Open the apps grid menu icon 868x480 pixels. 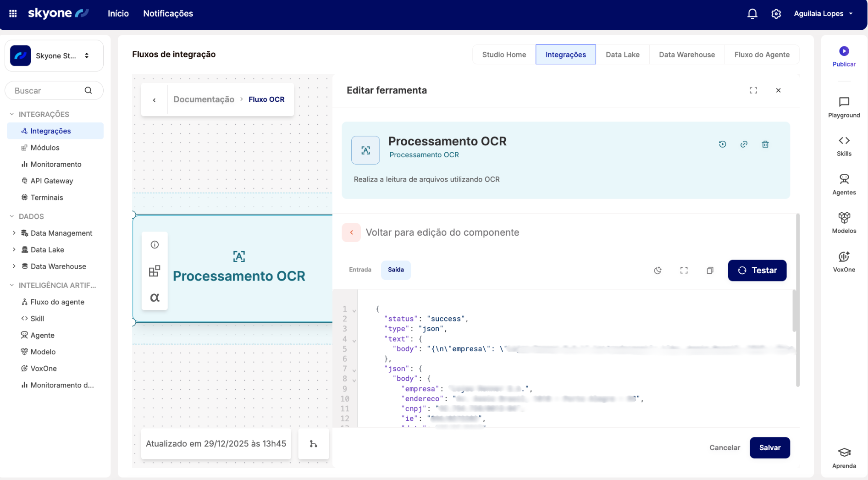pyautogui.click(x=13, y=14)
